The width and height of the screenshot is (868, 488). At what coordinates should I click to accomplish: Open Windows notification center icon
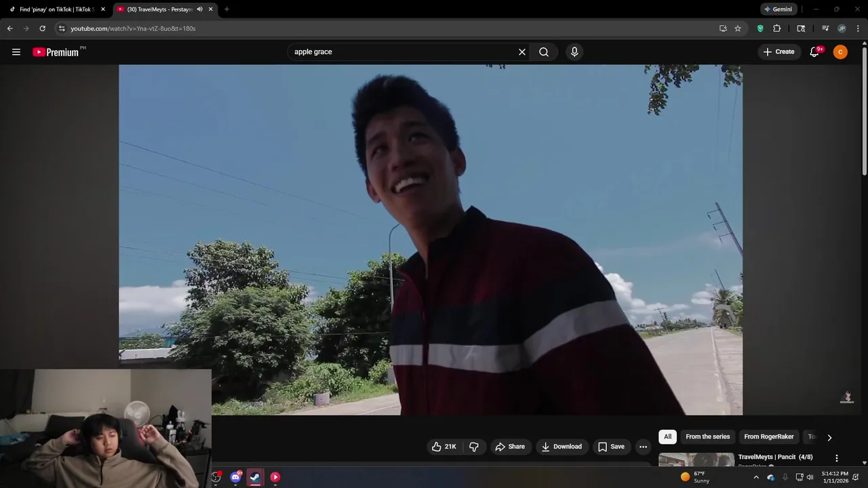click(x=856, y=477)
